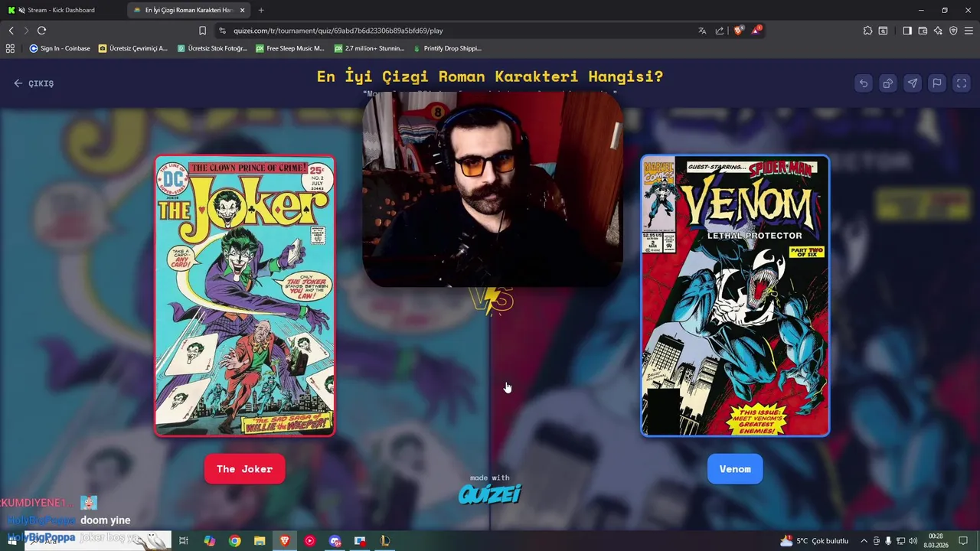Open the Brave Wallet icon
Viewport: 980px width, 551px height.
coord(923,31)
